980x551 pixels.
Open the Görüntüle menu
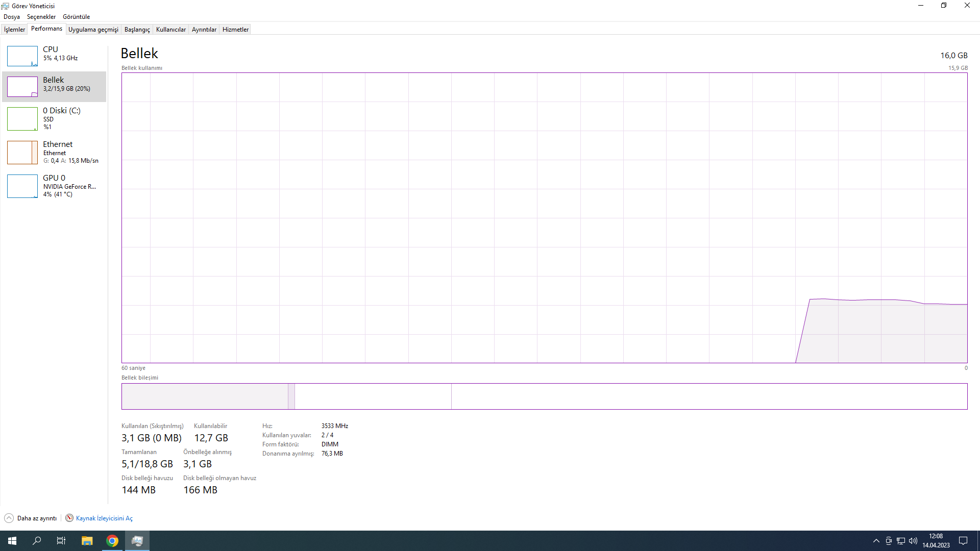point(76,17)
